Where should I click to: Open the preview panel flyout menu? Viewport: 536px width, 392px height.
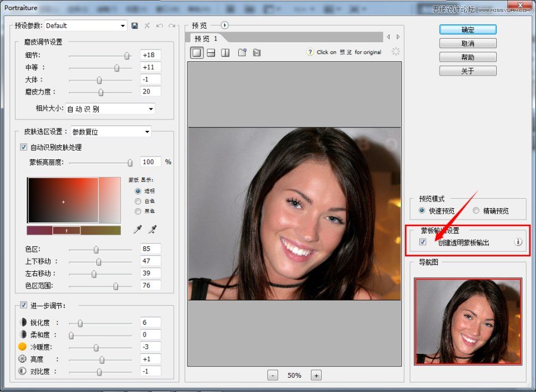[224, 25]
